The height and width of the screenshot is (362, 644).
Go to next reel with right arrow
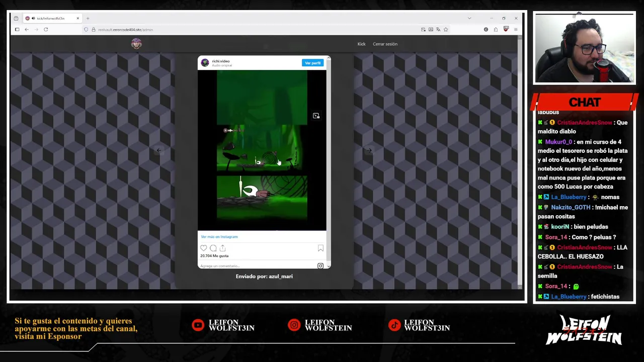tap(369, 150)
